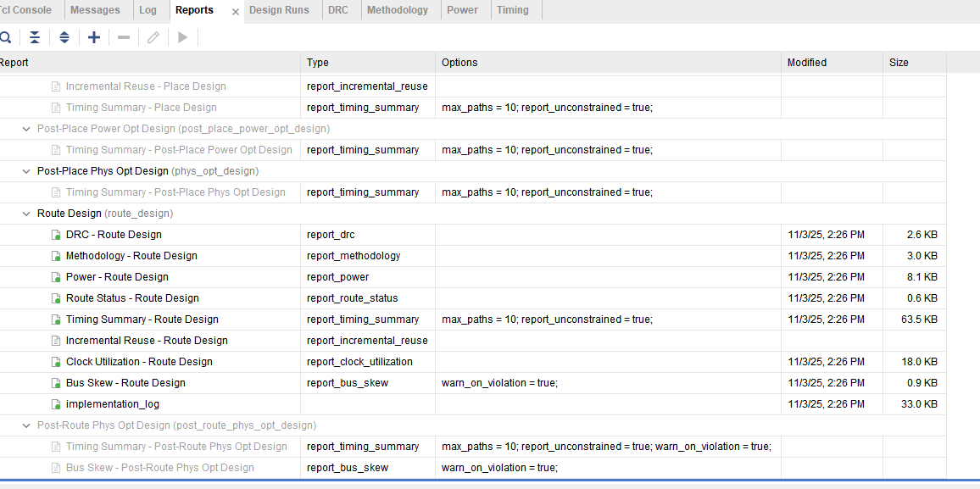Click file icon of Timing Summary - Post-Place Phys Opt
This screenshot has height=489, width=980.
(x=56, y=192)
